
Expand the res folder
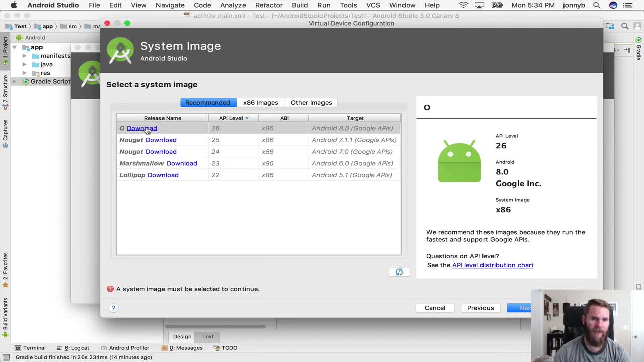click(x=24, y=73)
